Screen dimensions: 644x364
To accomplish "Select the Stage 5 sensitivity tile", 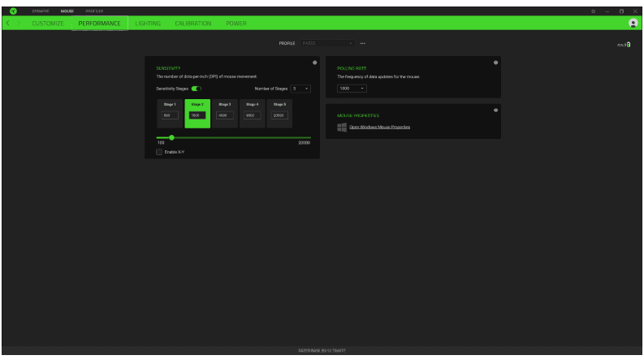I will point(279,114).
